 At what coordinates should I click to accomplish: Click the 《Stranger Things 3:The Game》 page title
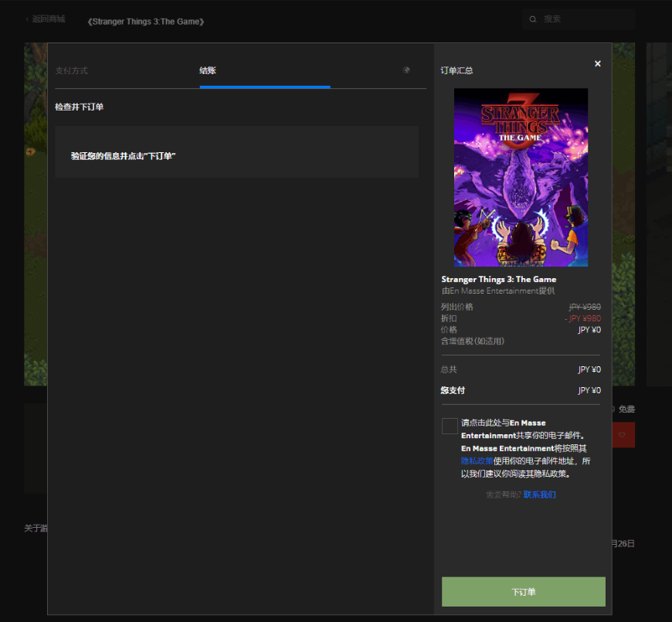coord(147,22)
